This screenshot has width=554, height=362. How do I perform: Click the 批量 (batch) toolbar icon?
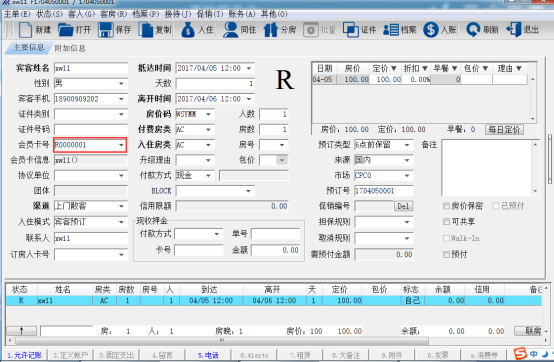pos(311,30)
